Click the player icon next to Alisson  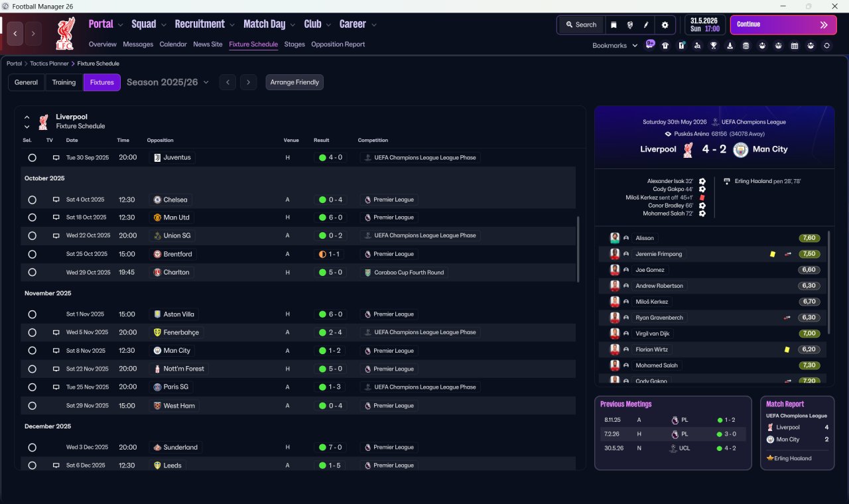(626, 238)
